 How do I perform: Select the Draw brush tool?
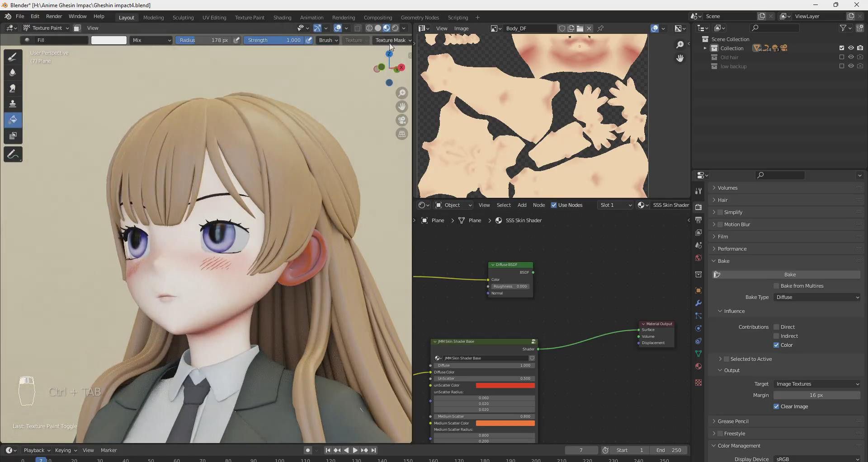(13, 57)
